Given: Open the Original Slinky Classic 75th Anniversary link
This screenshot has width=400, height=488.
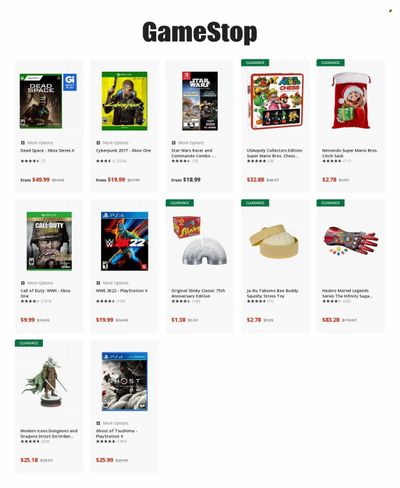Looking at the screenshot, I should tap(198, 293).
